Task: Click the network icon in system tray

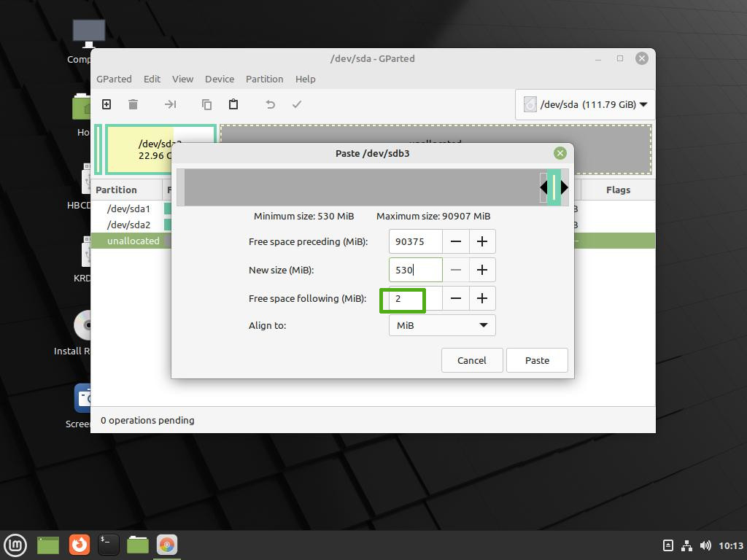Action: coord(686,545)
